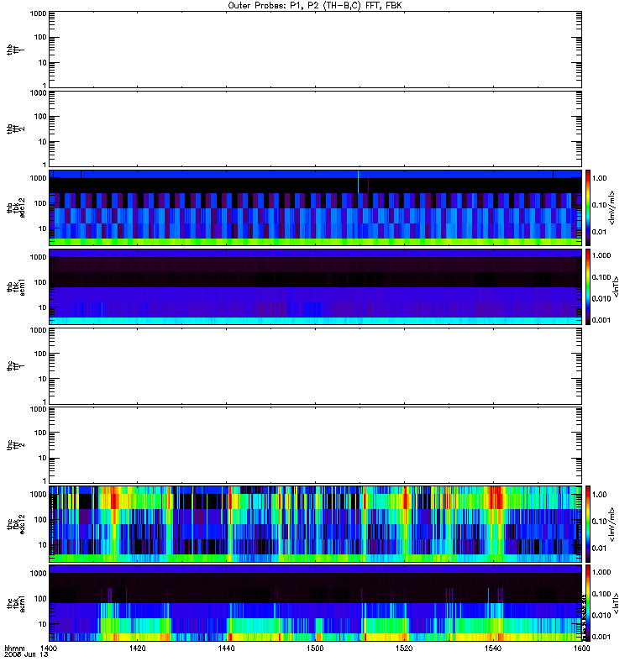Click the "<|mV/m|>" unit label of thb edc12
This screenshot has width=630, height=672.
[x=612, y=207]
